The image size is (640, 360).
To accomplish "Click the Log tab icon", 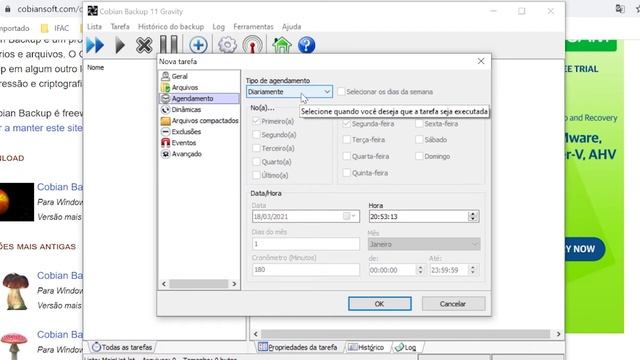I will pyautogui.click(x=400, y=347).
